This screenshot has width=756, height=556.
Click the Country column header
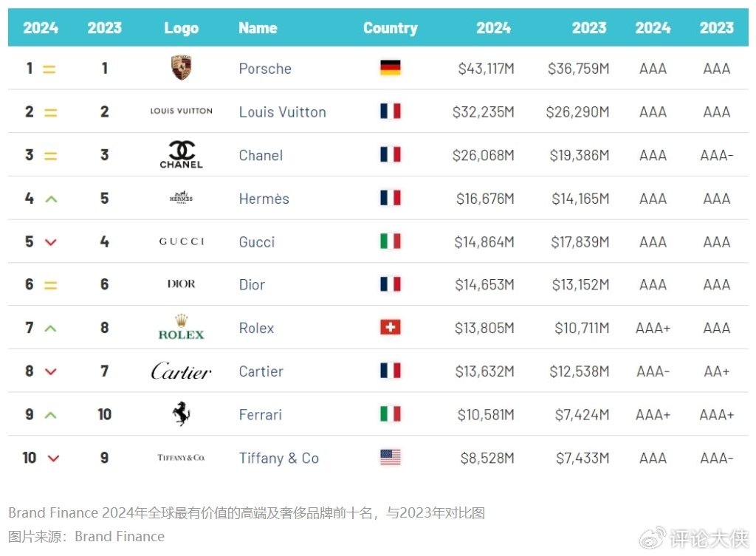pyautogui.click(x=390, y=28)
